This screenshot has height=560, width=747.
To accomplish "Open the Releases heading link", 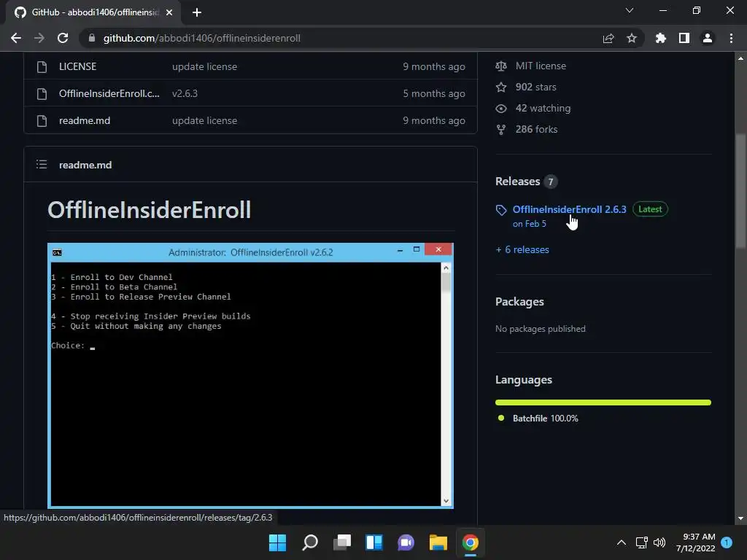I will 517,182.
